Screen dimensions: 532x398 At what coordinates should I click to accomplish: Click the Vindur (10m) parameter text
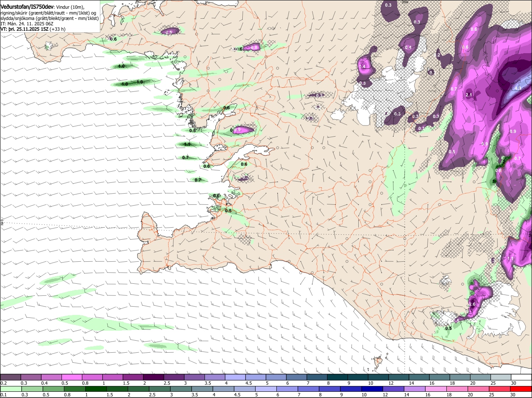coord(70,7)
